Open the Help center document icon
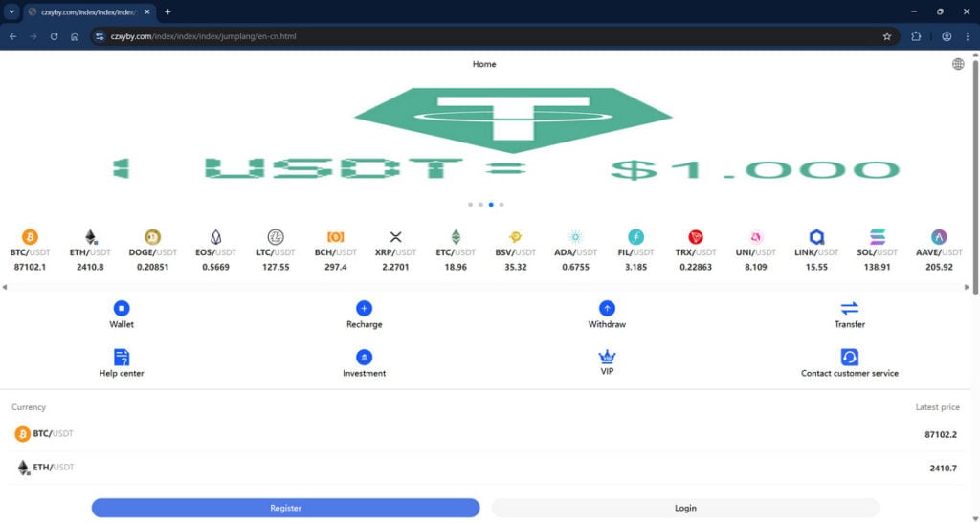Image resolution: width=980 pixels, height=523 pixels. pos(122,357)
